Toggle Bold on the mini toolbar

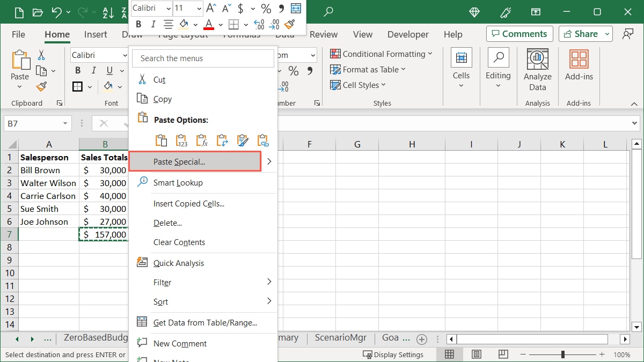pyautogui.click(x=138, y=24)
